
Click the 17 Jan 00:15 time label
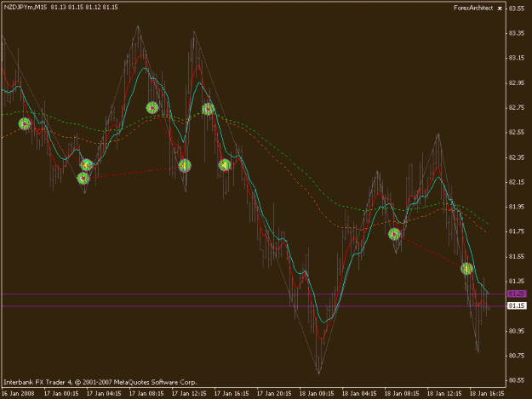tap(61, 394)
